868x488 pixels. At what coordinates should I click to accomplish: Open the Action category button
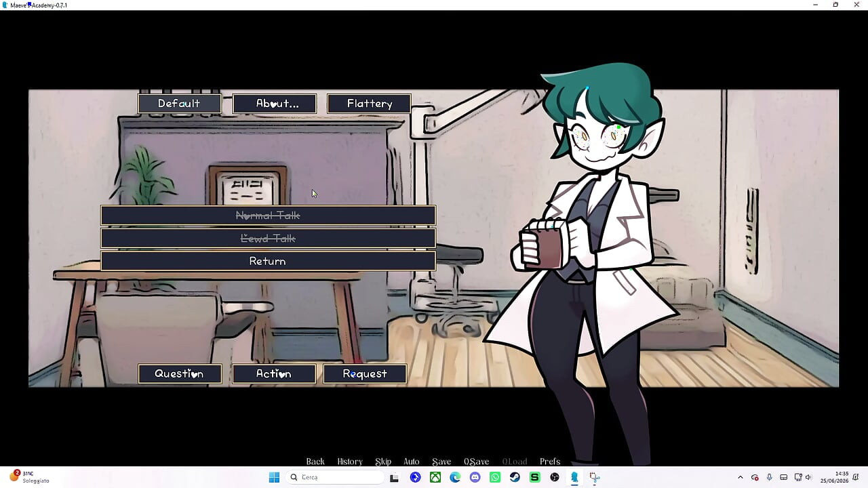(274, 374)
